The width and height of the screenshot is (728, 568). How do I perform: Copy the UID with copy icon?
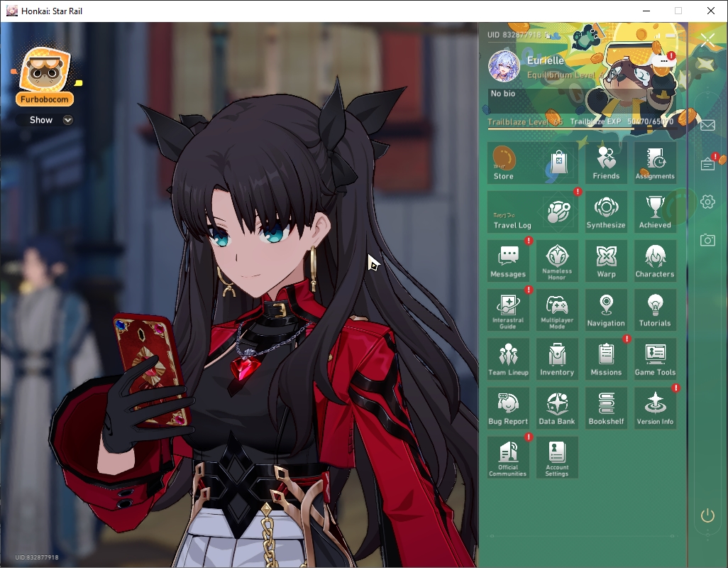tap(547, 35)
